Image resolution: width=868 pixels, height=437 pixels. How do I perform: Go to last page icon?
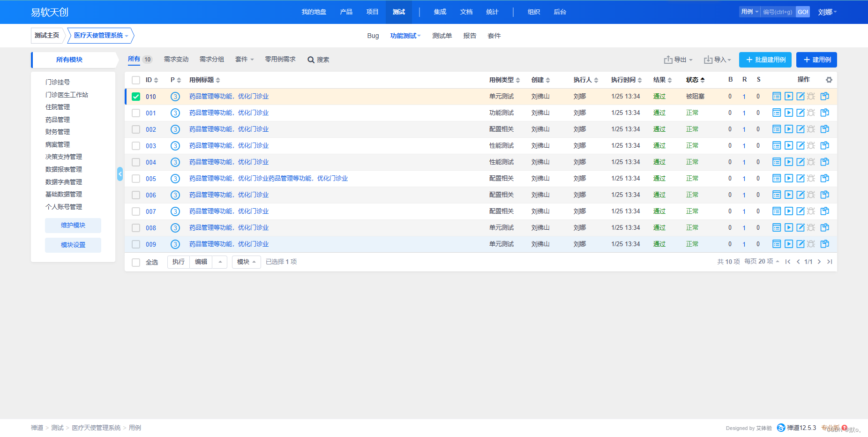(x=830, y=262)
